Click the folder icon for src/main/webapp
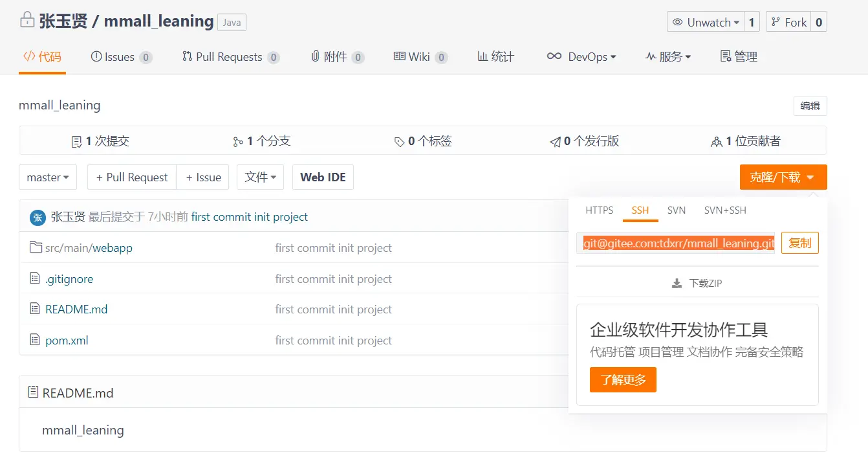The width and height of the screenshot is (868, 461). click(36, 247)
